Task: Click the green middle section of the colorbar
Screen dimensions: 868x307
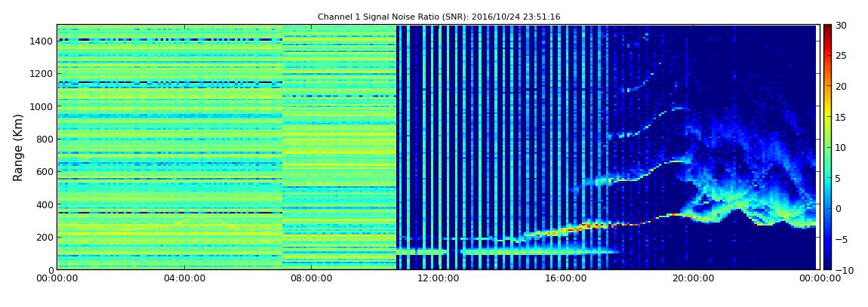Action: (827, 147)
